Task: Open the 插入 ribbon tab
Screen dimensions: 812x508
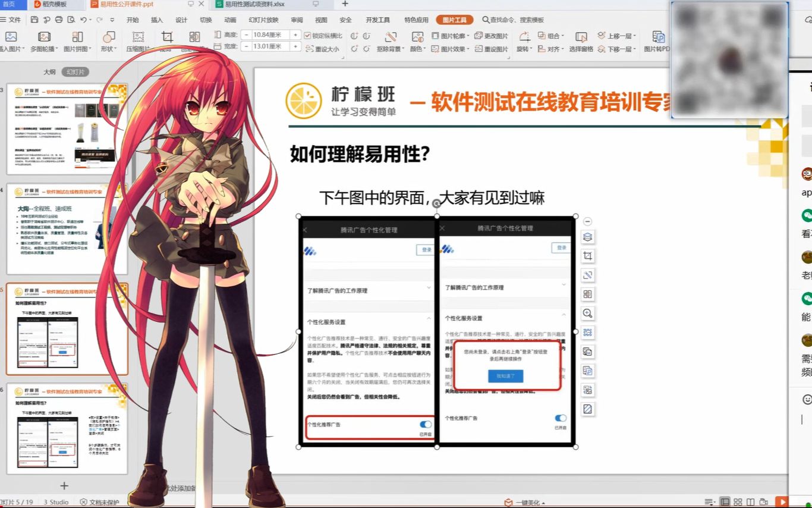Action: pos(157,20)
